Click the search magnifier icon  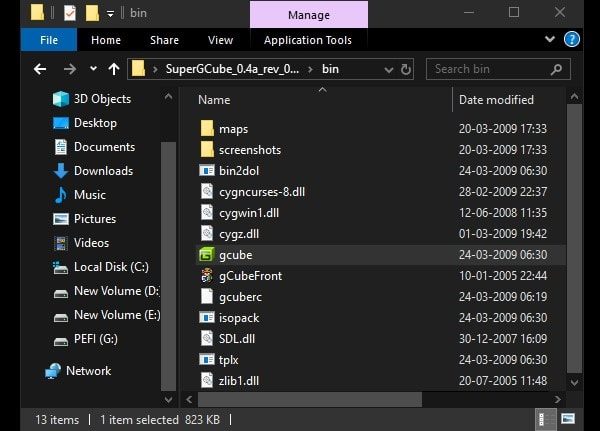point(556,69)
